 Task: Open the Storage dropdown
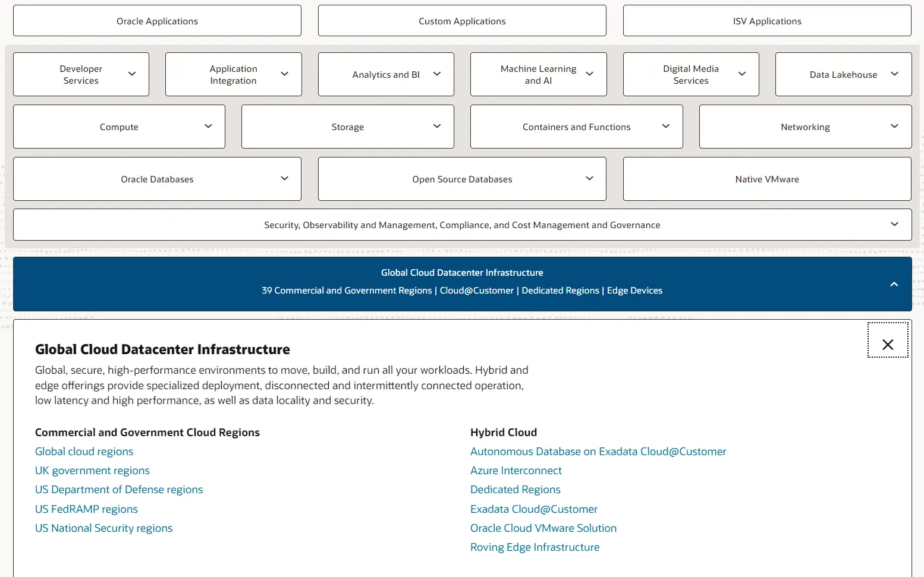(x=347, y=127)
